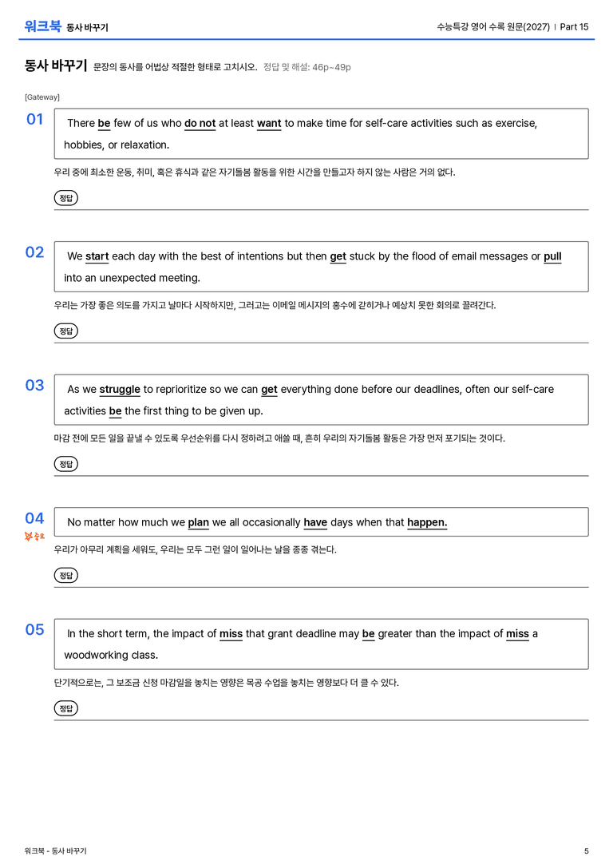Click the underlined word 'happen.'

[x=427, y=522]
